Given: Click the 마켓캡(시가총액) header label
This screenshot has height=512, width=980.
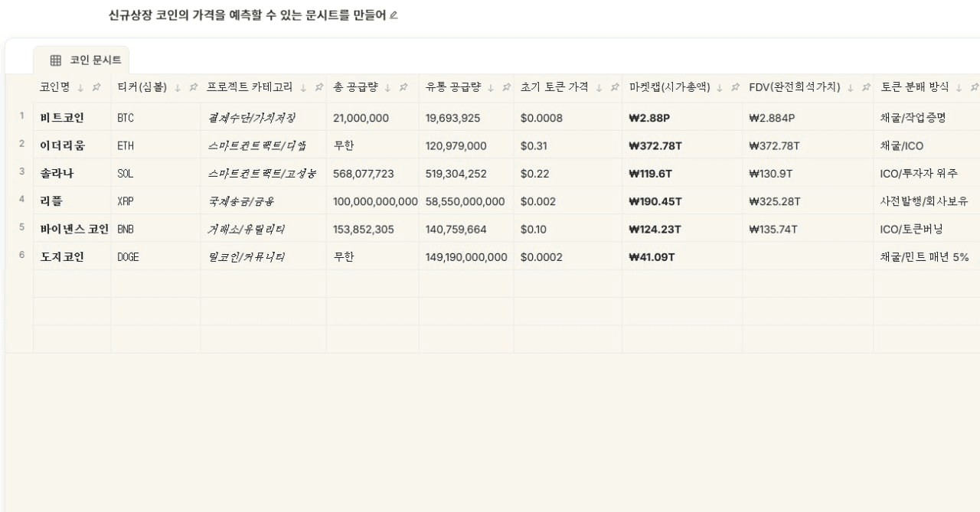Looking at the screenshot, I should click(669, 87).
